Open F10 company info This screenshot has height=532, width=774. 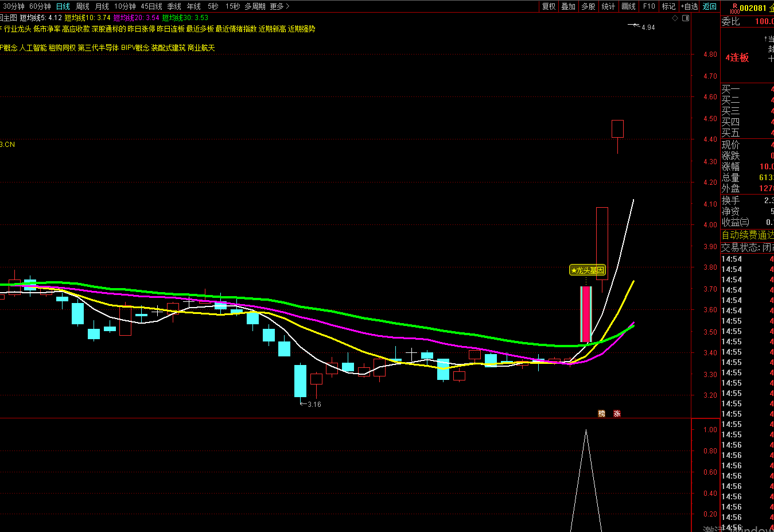pyautogui.click(x=649, y=6)
